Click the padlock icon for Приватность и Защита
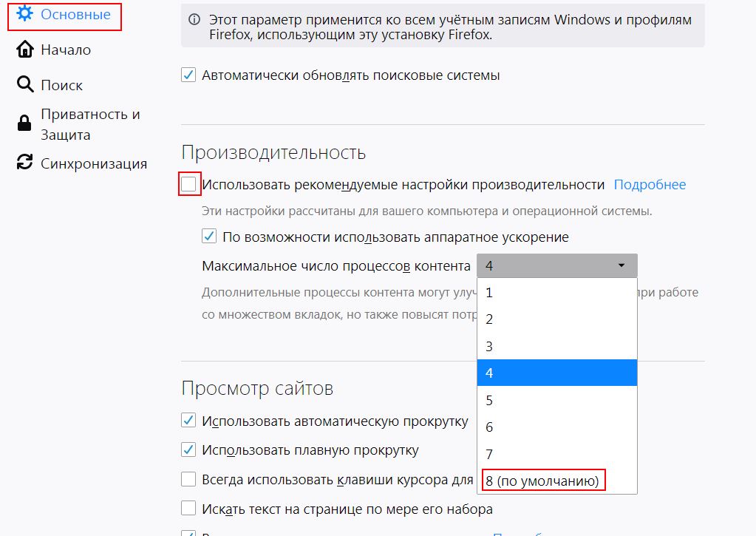 pos(24,123)
